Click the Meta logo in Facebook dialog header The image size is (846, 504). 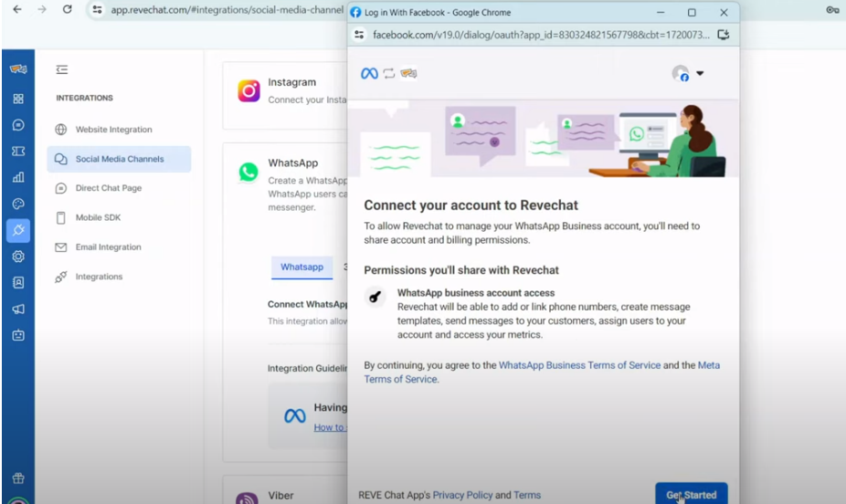point(369,73)
